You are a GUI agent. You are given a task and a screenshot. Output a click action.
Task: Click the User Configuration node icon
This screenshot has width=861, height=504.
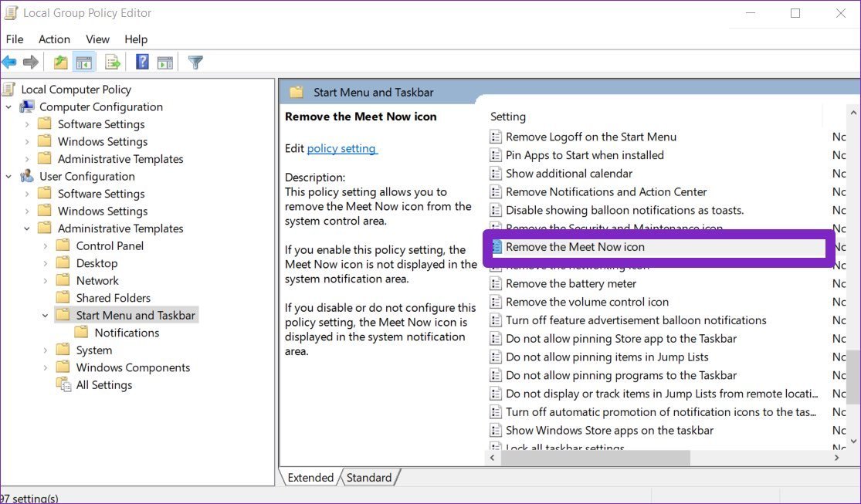click(x=27, y=176)
